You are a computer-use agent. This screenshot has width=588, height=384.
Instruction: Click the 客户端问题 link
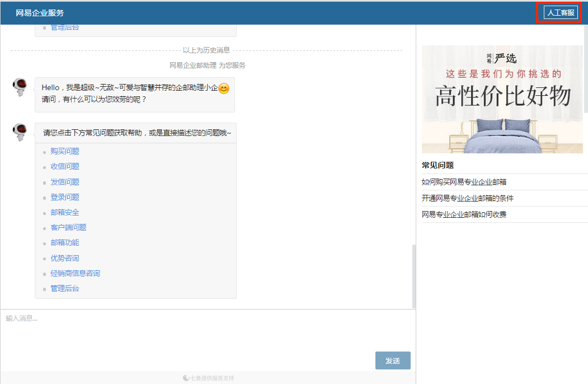click(68, 227)
